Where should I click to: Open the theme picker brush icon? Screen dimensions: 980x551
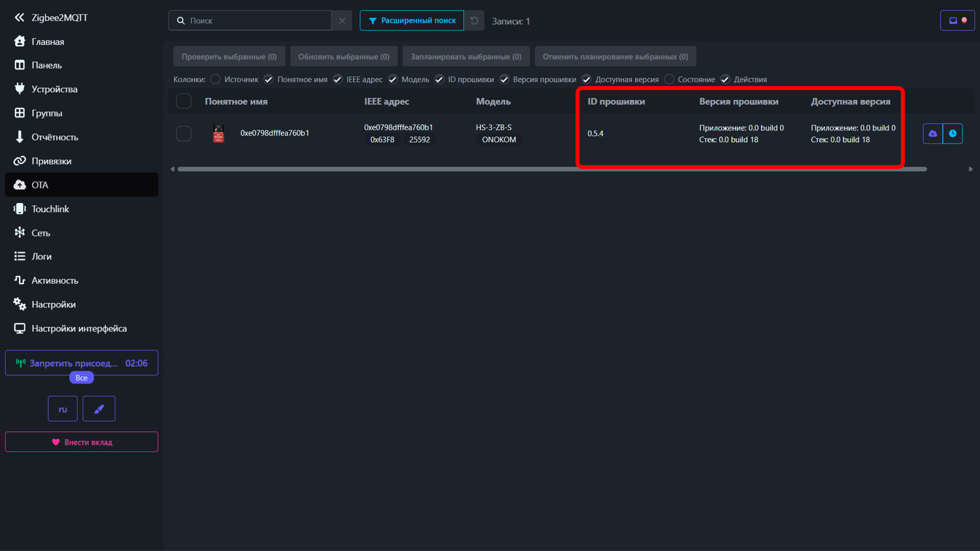pyautogui.click(x=99, y=409)
